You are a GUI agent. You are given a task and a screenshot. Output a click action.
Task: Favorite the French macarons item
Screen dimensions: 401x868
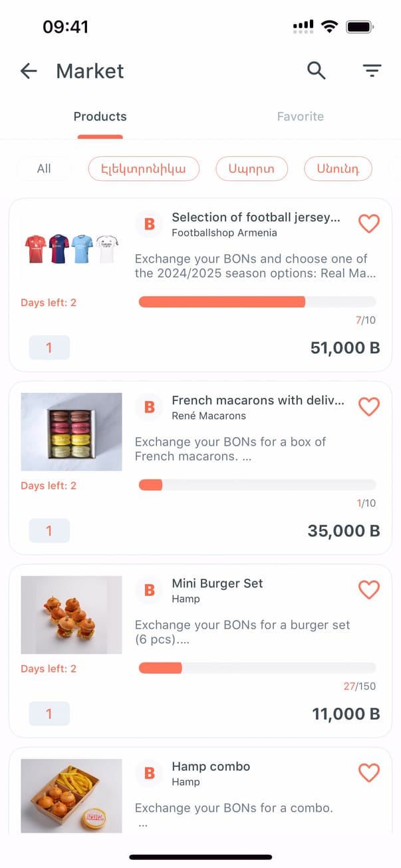(x=368, y=406)
